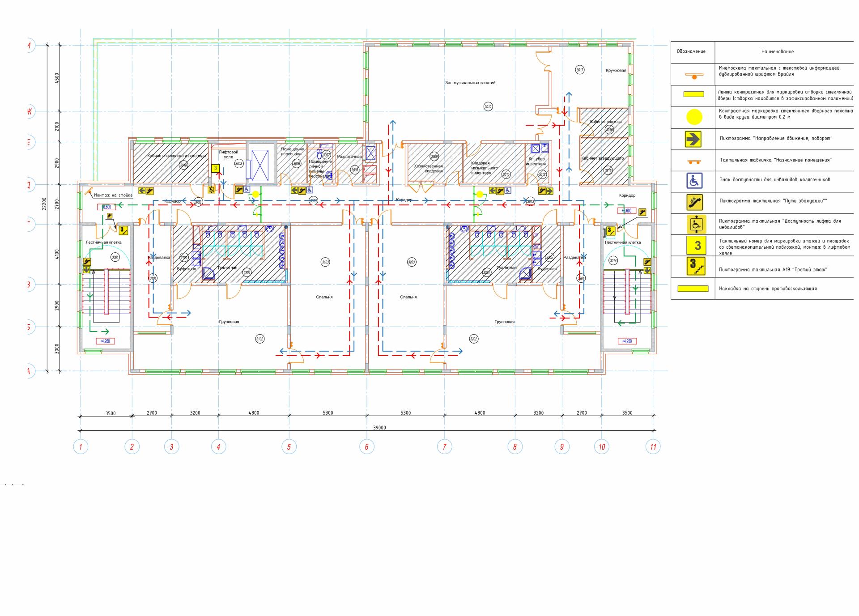Click the room purpose tactile plate legend symbol
Screen dimensions: 859x616
[x=694, y=161]
